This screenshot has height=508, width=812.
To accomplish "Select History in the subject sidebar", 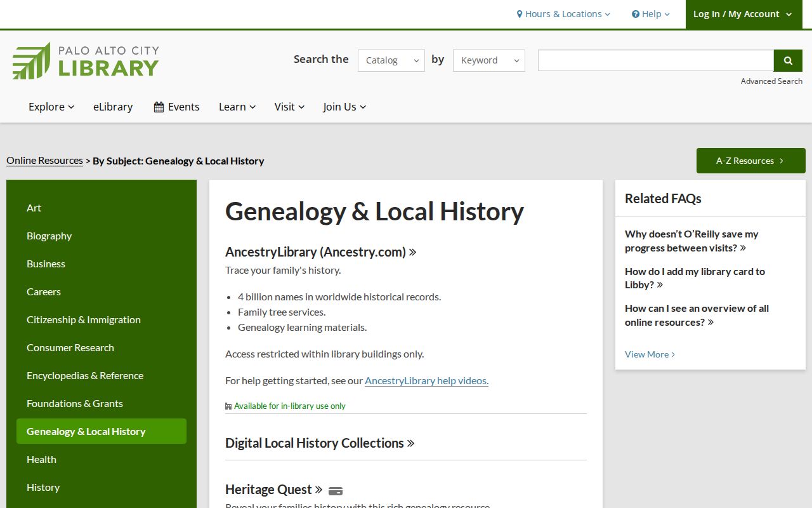I will (x=101, y=487).
